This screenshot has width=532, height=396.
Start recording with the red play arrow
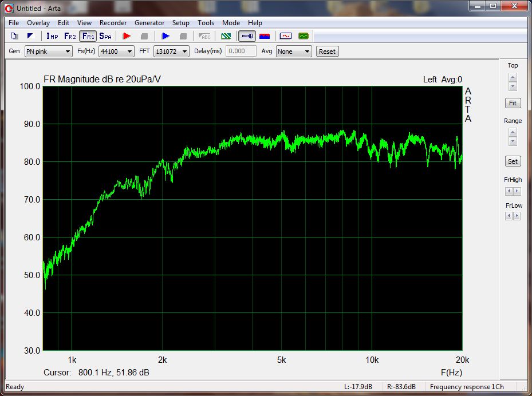pyautogui.click(x=127, y=36)
